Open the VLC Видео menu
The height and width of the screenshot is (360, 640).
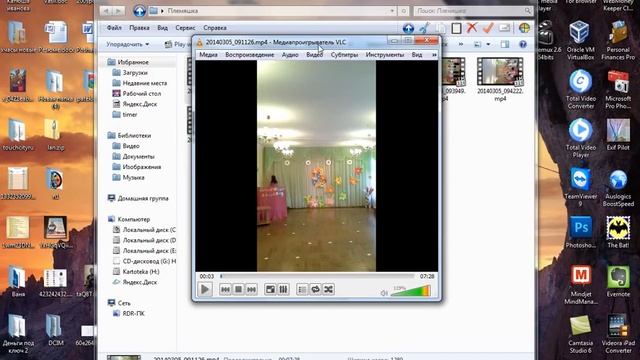click(314, 55)
